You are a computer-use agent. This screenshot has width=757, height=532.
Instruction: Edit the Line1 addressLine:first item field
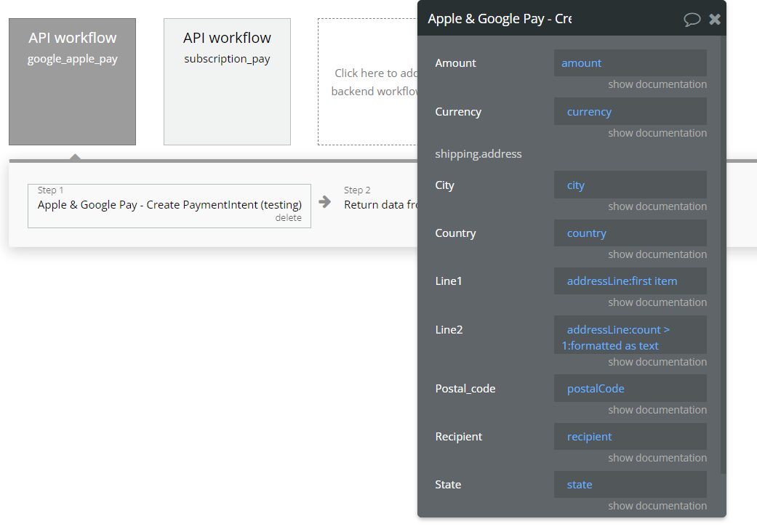(630, 281)
